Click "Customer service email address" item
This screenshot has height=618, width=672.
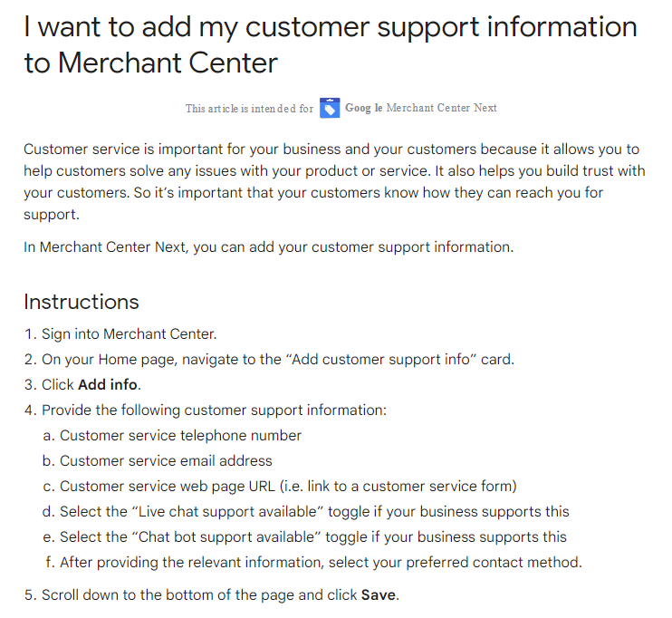(x=166, y=460)
